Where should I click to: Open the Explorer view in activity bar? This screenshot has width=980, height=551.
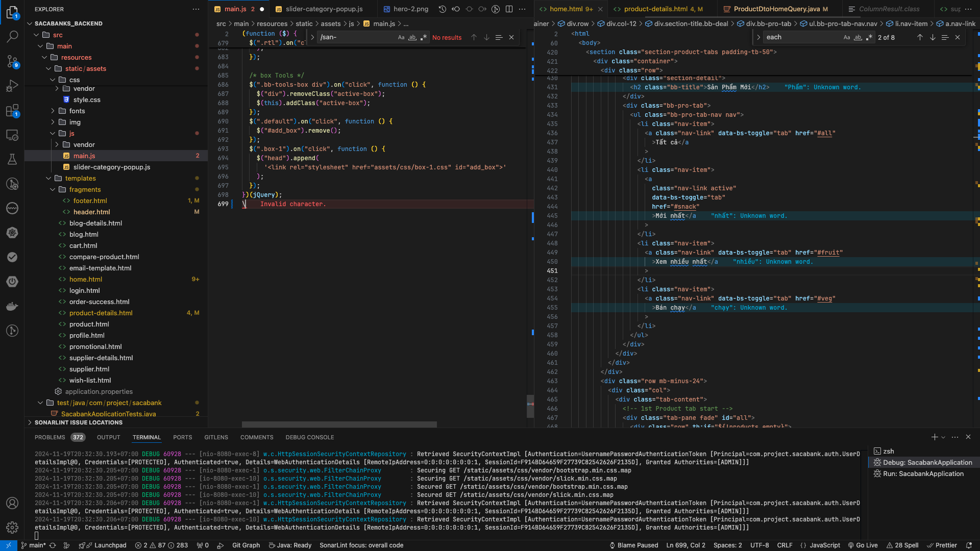[x=12, y=12]
